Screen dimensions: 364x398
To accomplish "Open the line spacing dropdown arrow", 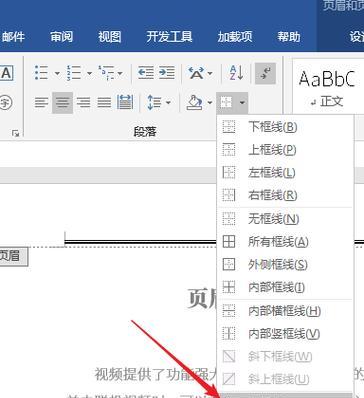I will coord(168,103).
